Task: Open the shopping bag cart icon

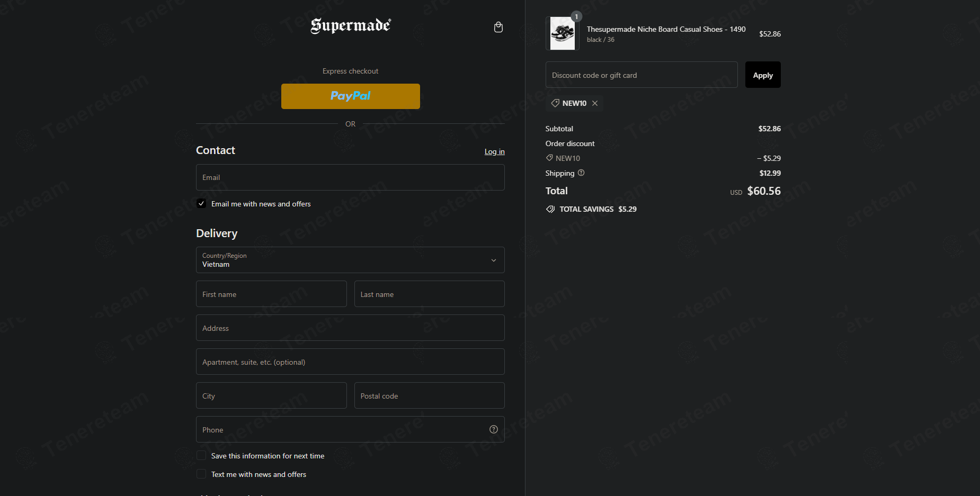Action: (498, 27)
